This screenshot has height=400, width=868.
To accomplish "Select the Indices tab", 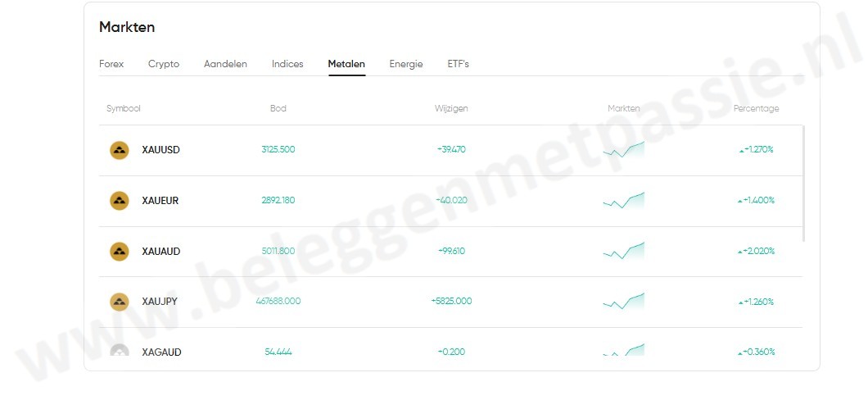I will pos(287,64).
